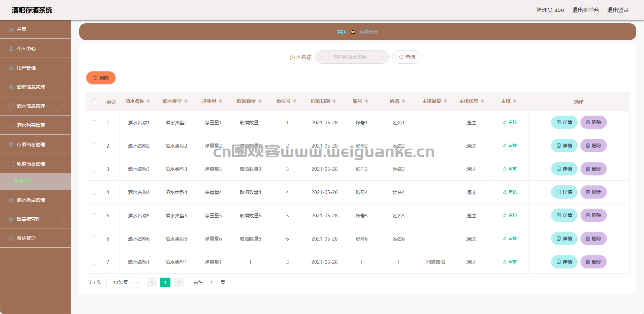Check the checkbox for row 2

click(94, 146)
